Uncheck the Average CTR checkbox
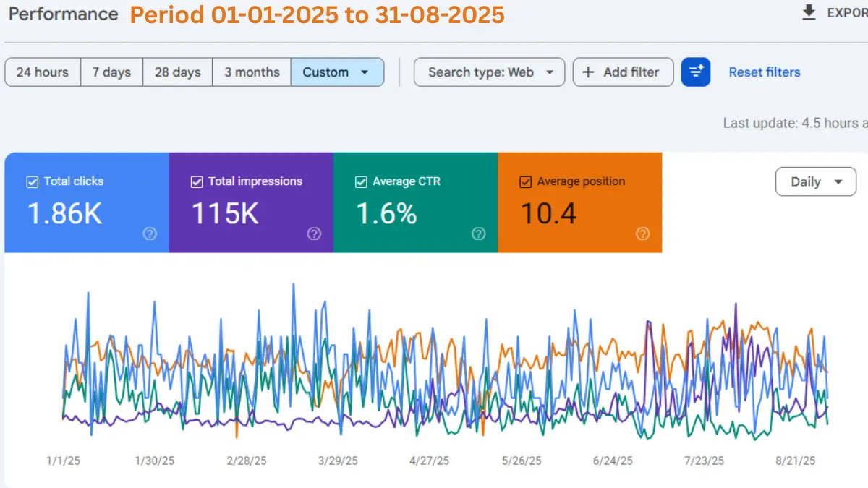 (361, 181)
